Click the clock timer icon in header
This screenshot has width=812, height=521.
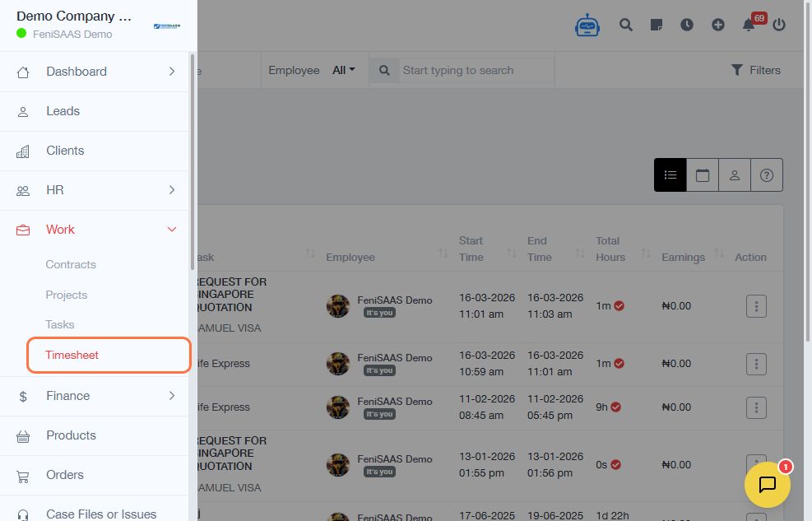[x=687, y=25]
